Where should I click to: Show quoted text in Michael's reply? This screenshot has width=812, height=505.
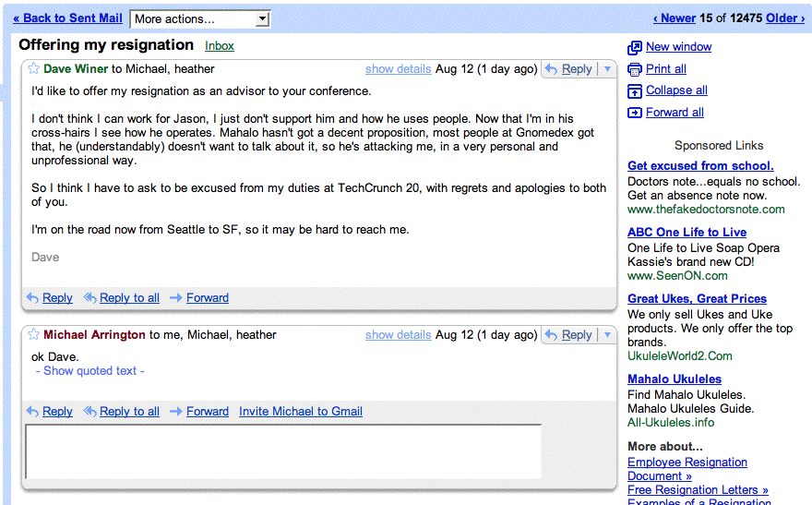point(90,371)
